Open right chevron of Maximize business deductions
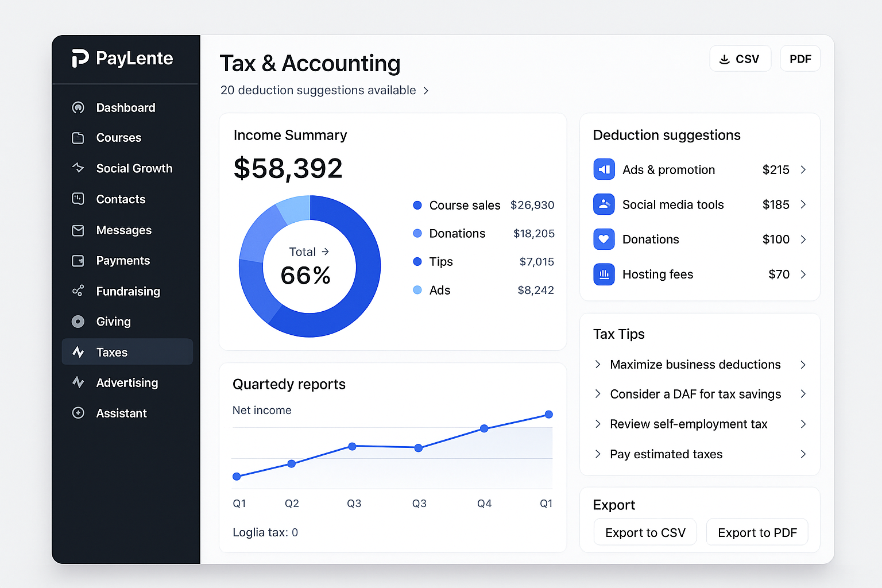The width and height of the screenshot is (882, 588). (x=803, y=365)
